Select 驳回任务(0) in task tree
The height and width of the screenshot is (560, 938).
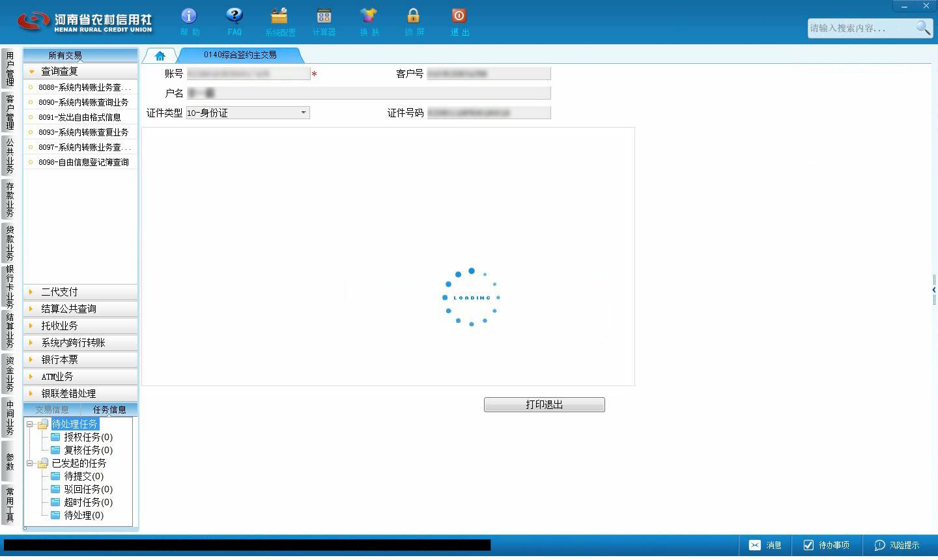[x=88, y=489]
